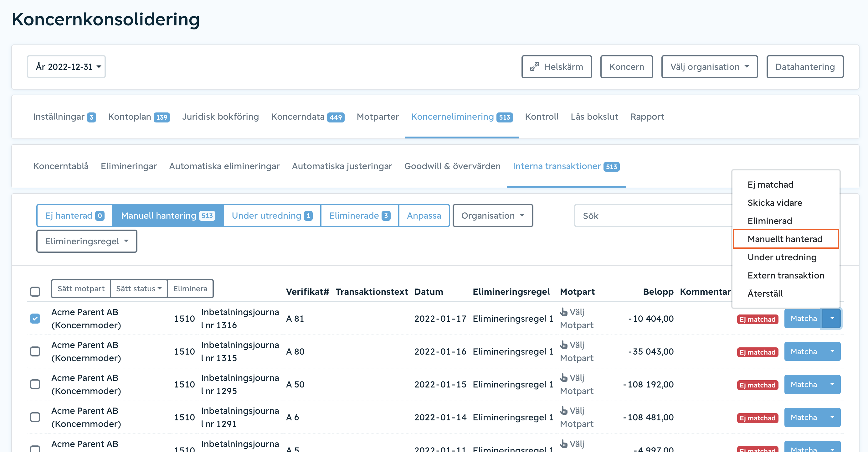Close the Matcha dropdown arrow on row A 81

point(832,319)
